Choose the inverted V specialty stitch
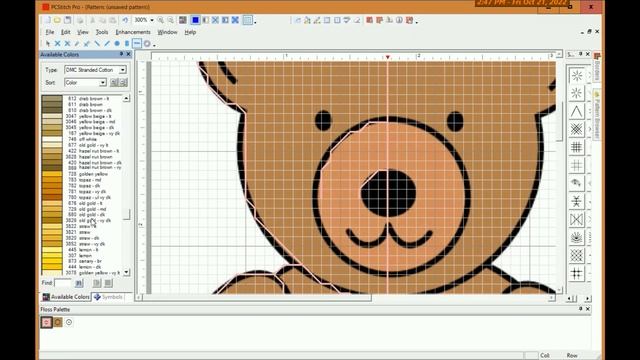The height and width of the screenshot is (360, 640). pyautogui.click(x=576, y=111)
